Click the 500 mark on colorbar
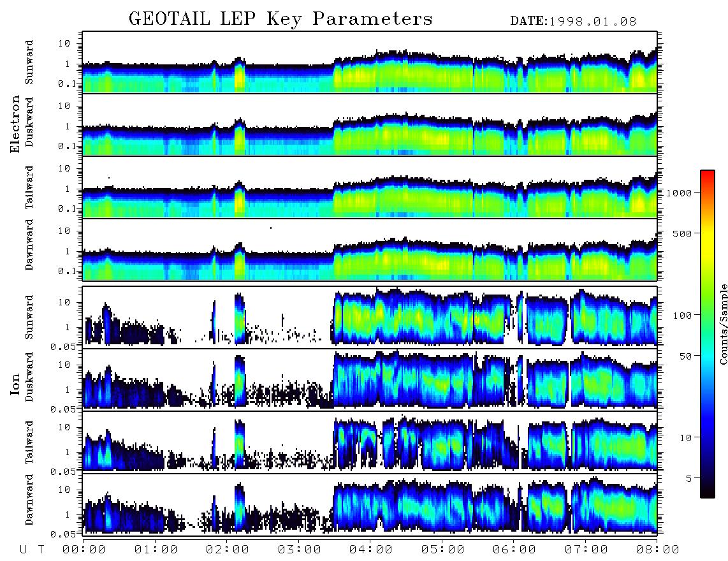728x561 pixels. click(x=682, y=233)
